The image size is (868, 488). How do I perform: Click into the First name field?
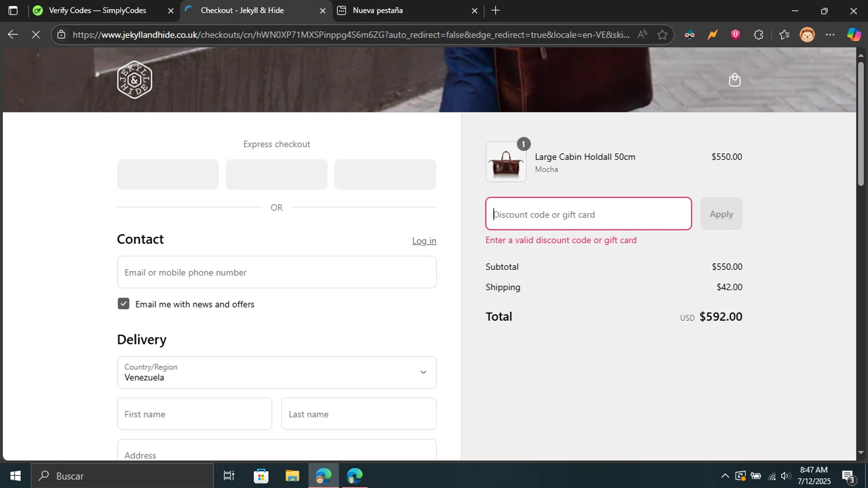(x=194, y=414)
